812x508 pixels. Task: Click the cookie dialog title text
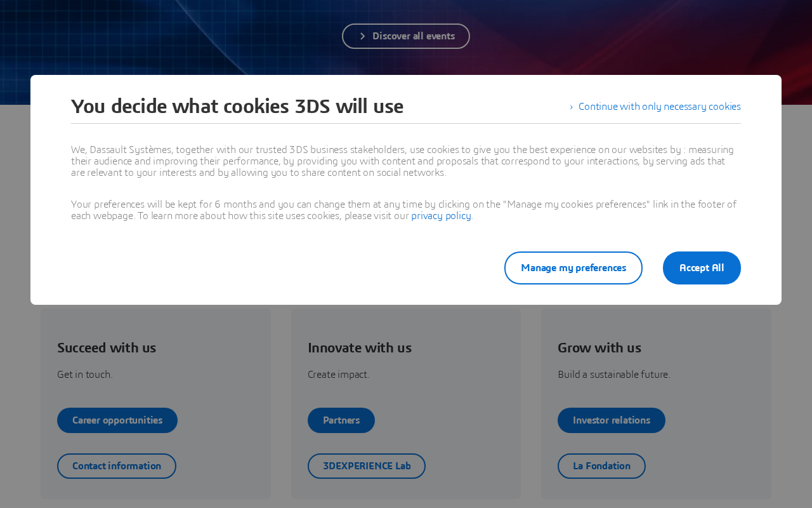pos(237,106)
